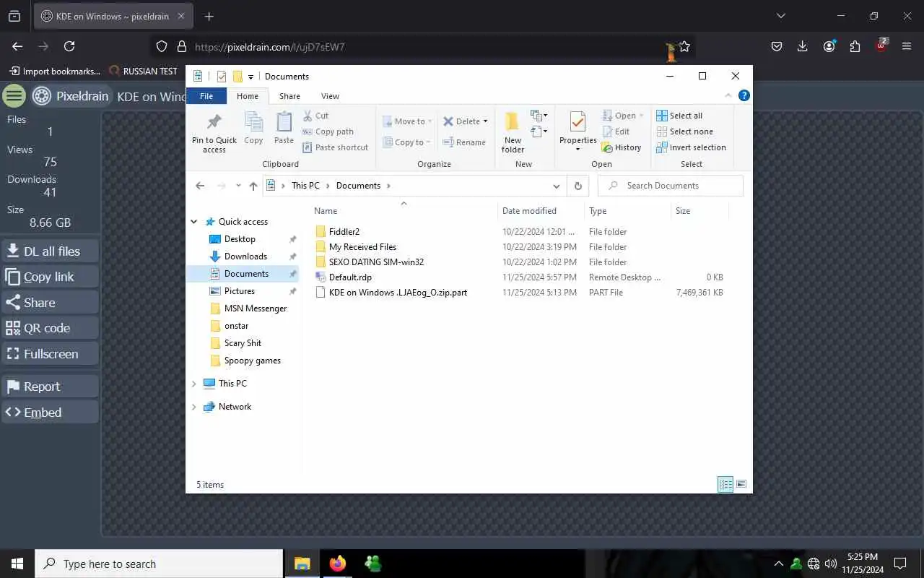Click the Fullscreen button
Image resolution: width=924 pixels, height=578 pixels.
tap(50, 354)
